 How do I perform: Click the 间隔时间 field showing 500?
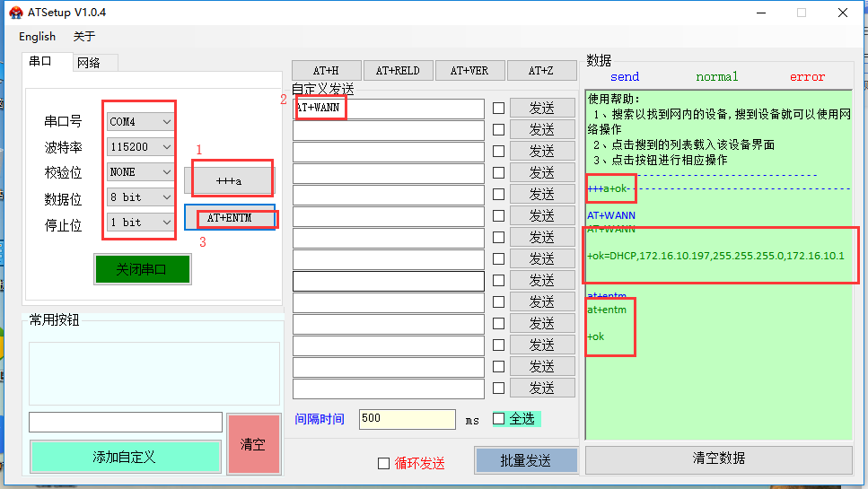[x=407, y=419]
